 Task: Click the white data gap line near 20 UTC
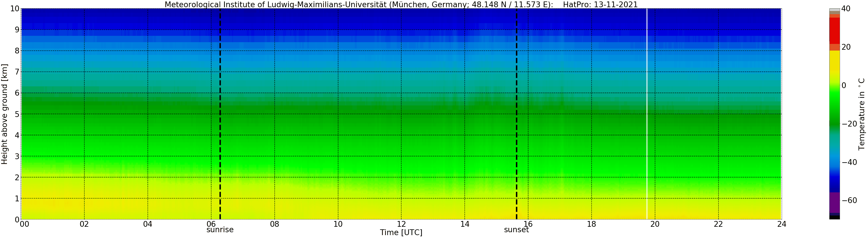click(x=647, y=114)
